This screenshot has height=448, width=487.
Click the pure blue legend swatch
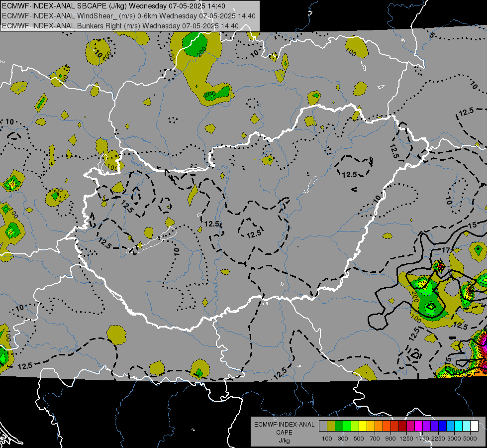(x=443, y=426)
